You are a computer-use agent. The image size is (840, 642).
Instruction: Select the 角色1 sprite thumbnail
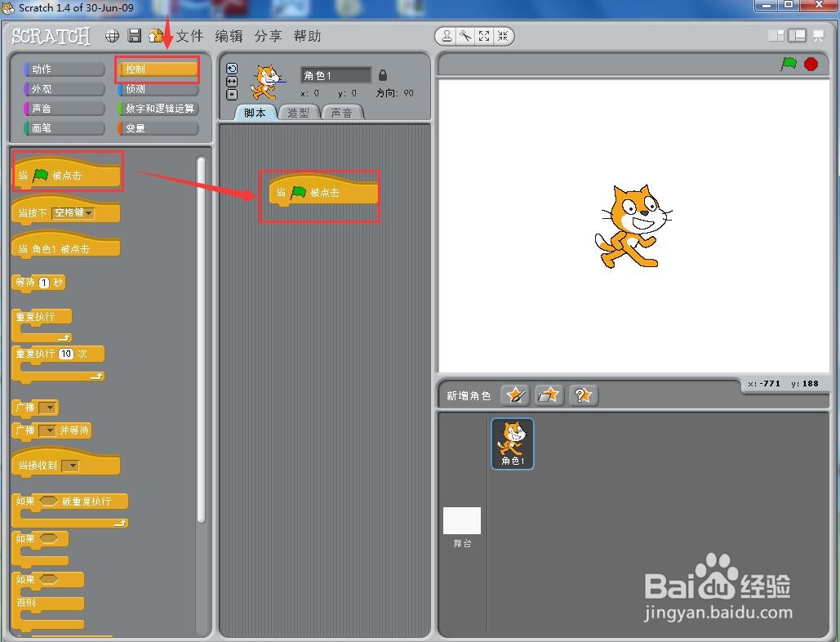pos(513,444)
